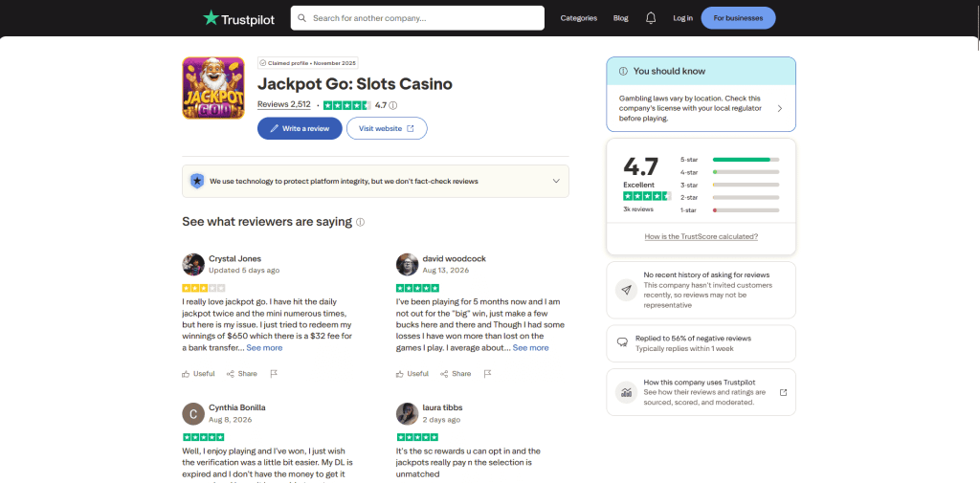Click Crystal Jones profile avatar
The width and height of the screenshot is (980, 483).
(x=193, y=264)
